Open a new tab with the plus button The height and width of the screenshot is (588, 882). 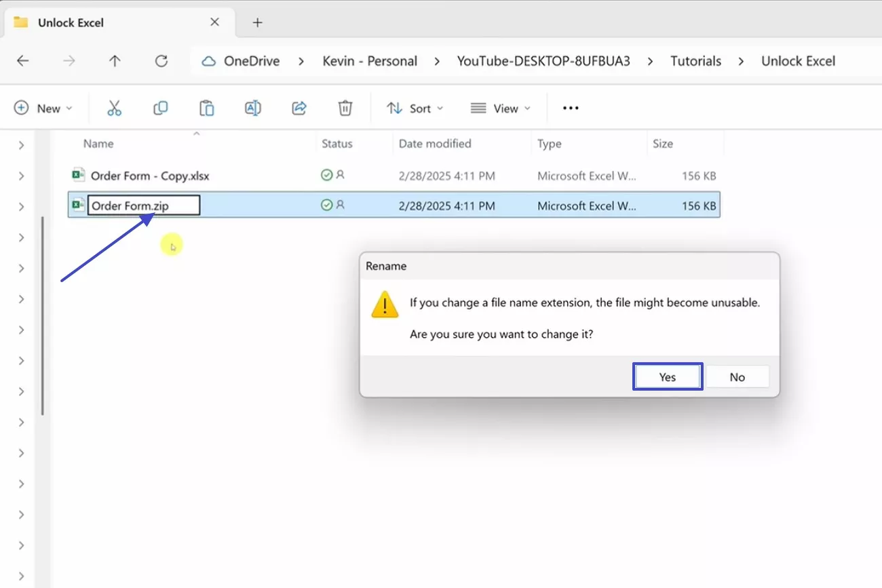pyautogui.click(x=257, y=22)
